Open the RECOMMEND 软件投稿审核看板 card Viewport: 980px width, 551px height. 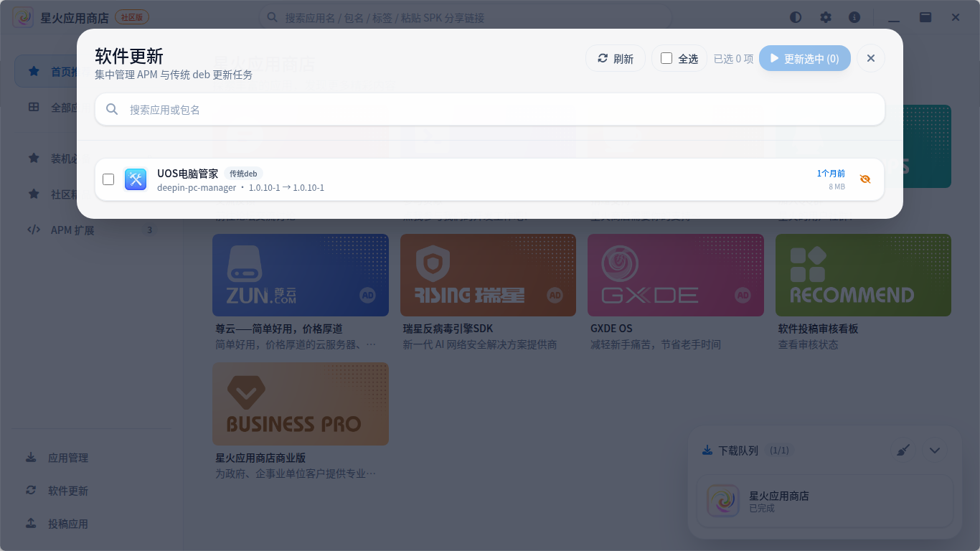pyautogui.click(x=863, y=275)
